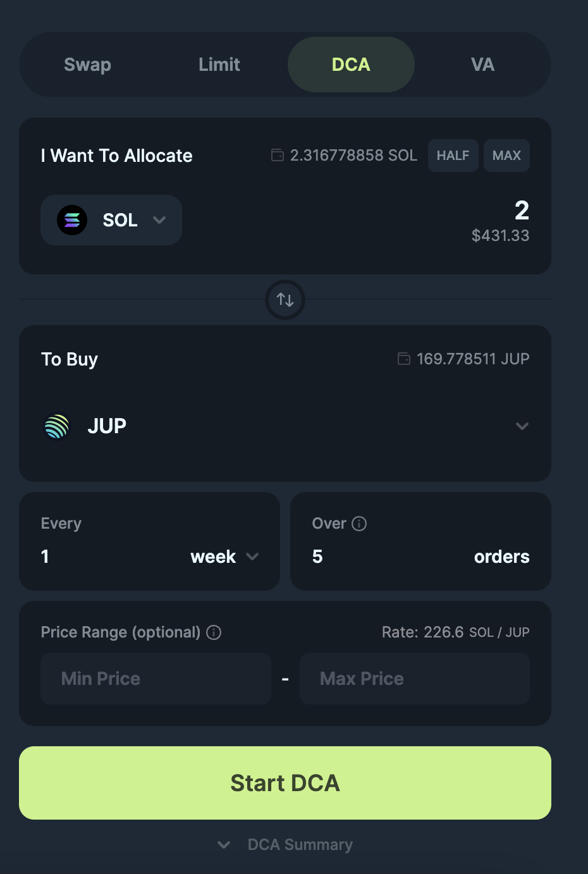Click the swap tokens direction arrows icon

point(285,300)
